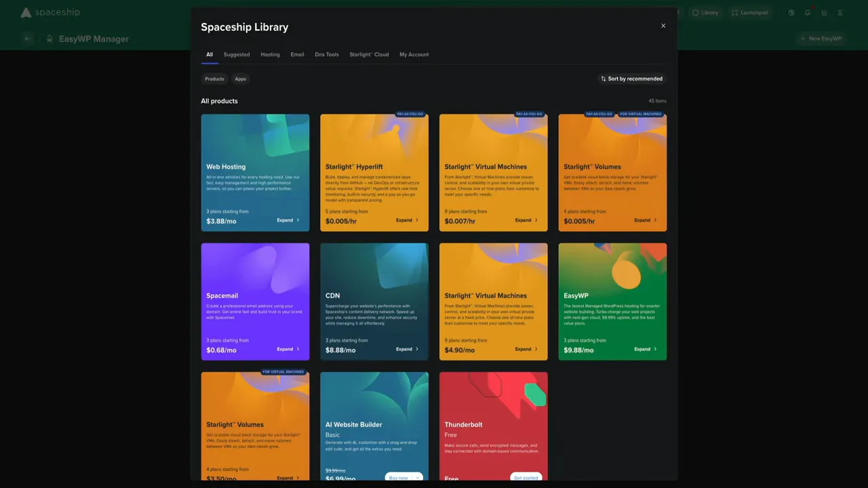Open Library from the top navigation
Image resolution: width=868 pixels, height=488 pixels.
coord(705,12)
